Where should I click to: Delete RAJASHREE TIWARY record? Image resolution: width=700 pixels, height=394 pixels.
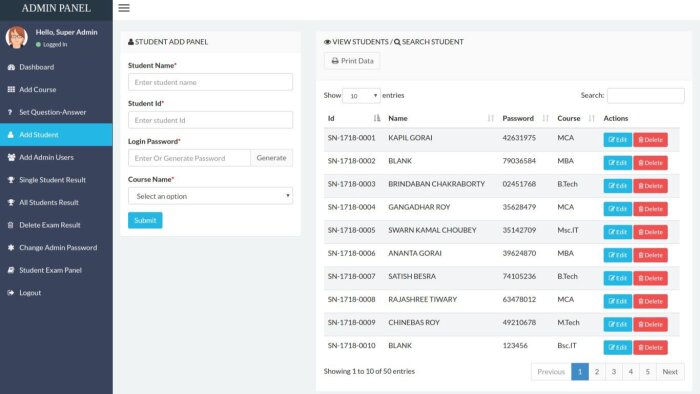click(x=650, y=301)
